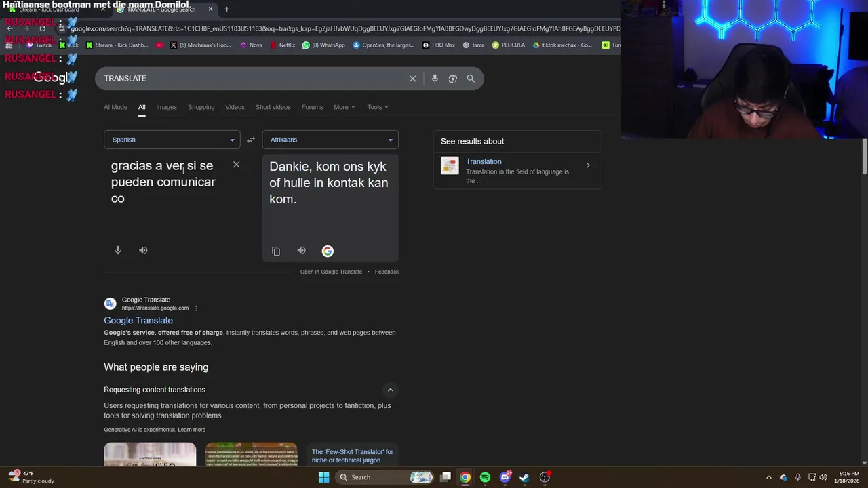Click the Google search input field
868x488 pixels.
coord(254,79)
